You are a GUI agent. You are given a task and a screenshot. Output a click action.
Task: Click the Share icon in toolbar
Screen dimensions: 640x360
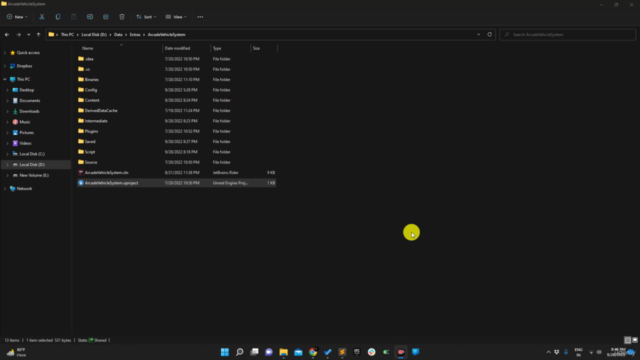tap(106, 17)
